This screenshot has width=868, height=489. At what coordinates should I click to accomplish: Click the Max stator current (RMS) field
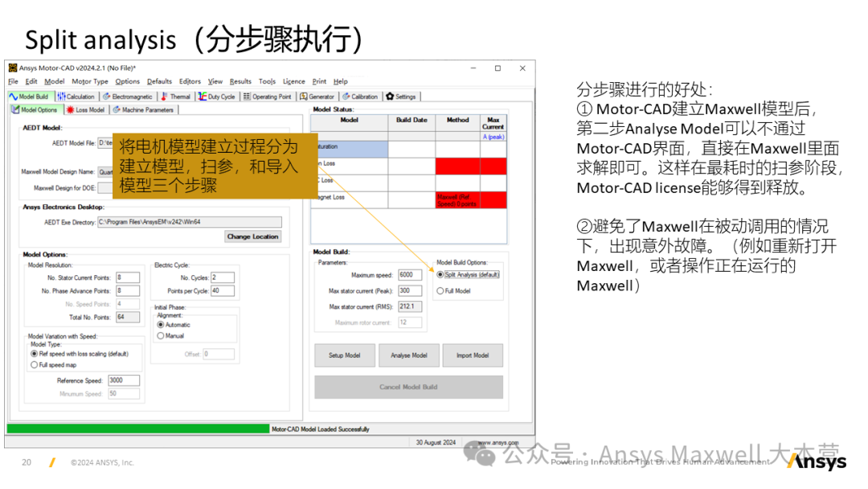[x=410, y=306]
